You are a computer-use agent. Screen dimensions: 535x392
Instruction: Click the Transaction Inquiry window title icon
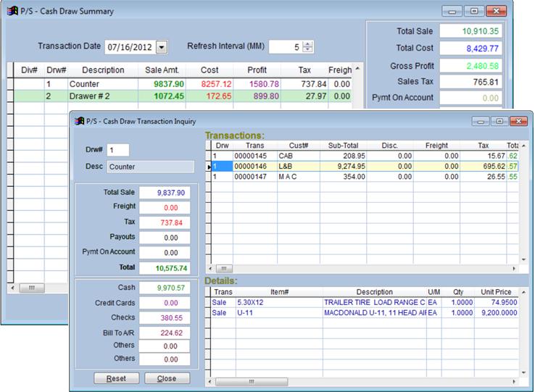pyautogui.click(x=80, y=120)
